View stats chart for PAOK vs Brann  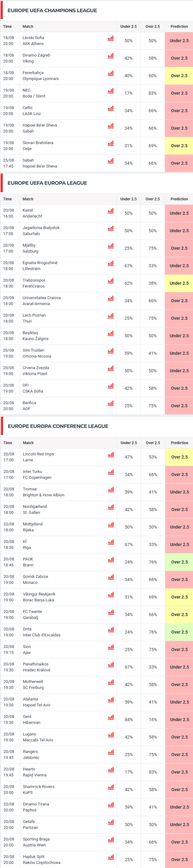pos(111,560)
